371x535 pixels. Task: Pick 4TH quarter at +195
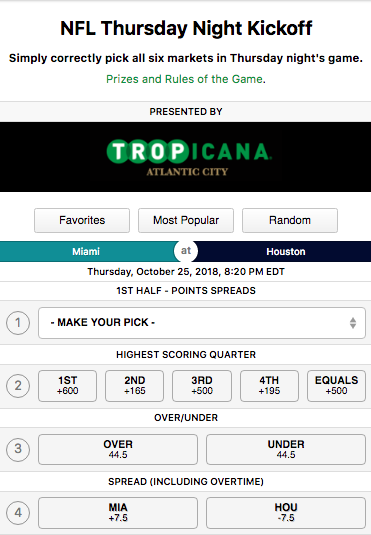pyautogui.click(x=269, y=386)
